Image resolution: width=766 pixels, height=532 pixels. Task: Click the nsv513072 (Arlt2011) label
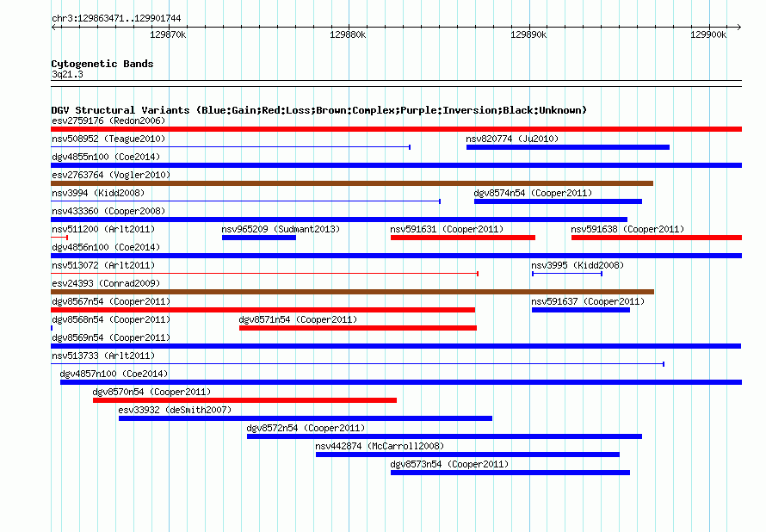point(103,265)
